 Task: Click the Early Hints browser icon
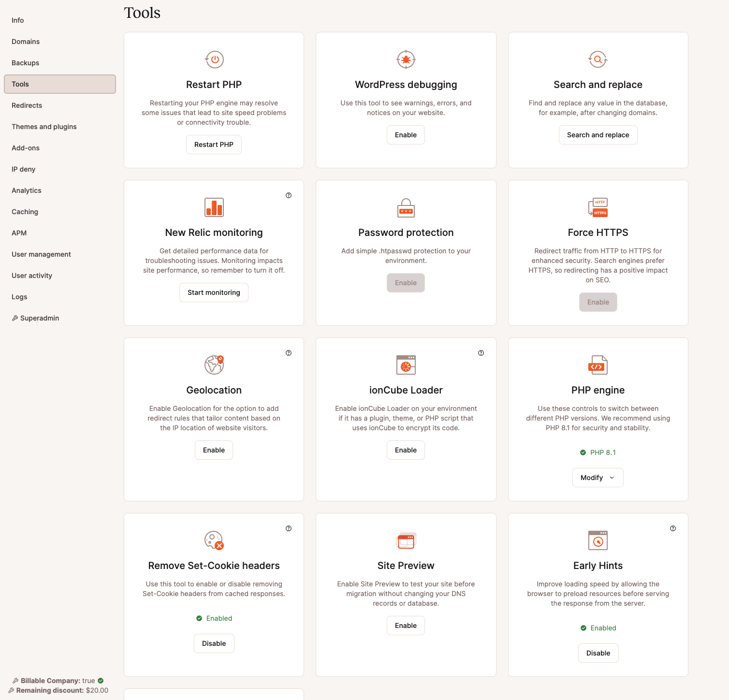coord(598,540)
